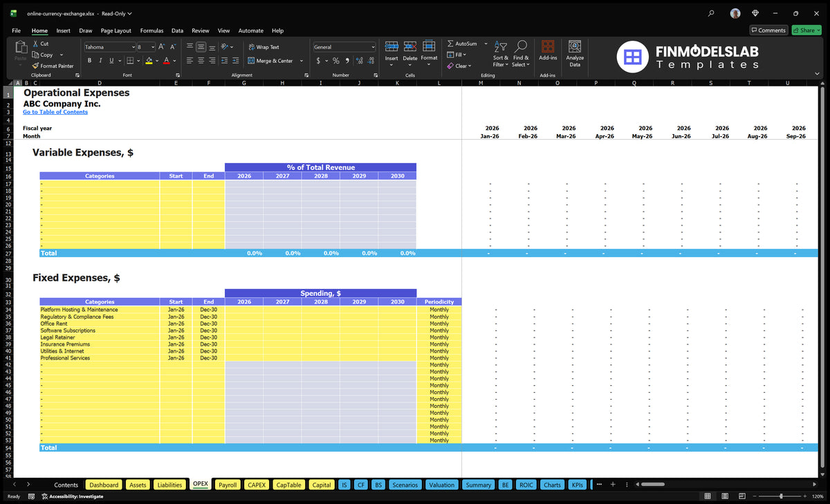Apply Percent Style

click(336, 61)
